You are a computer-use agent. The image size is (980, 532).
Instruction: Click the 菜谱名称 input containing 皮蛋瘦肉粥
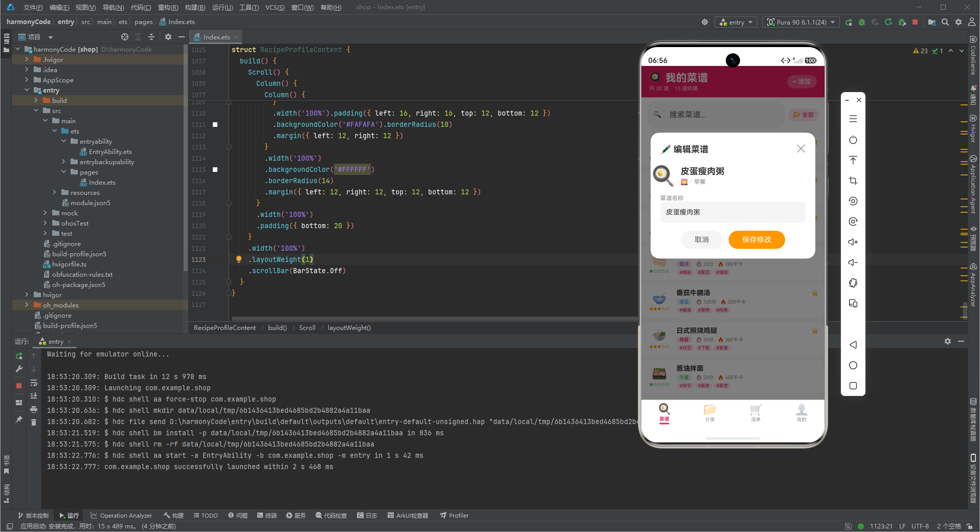click(x=732, y=212)
